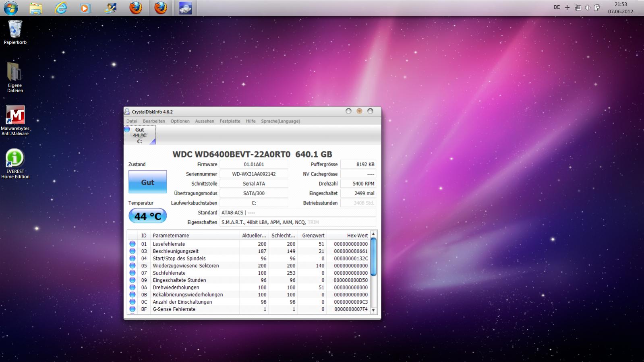Open the Windows Start orb

(10, 8)
